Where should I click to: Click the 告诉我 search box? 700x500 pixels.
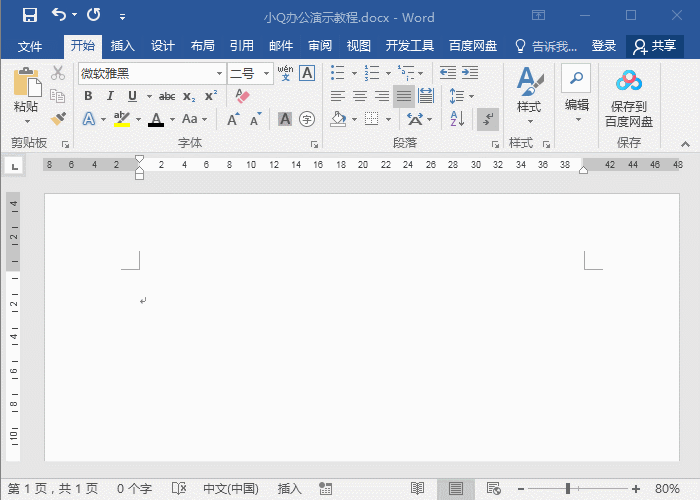[546, 46]
